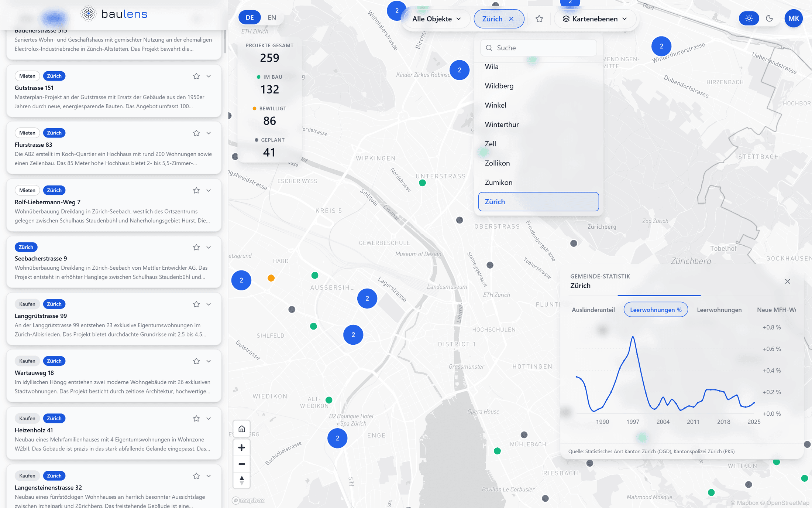Click the map home reset icon
The height and width of the screenshot is (508, 812).
pos(242,429)
